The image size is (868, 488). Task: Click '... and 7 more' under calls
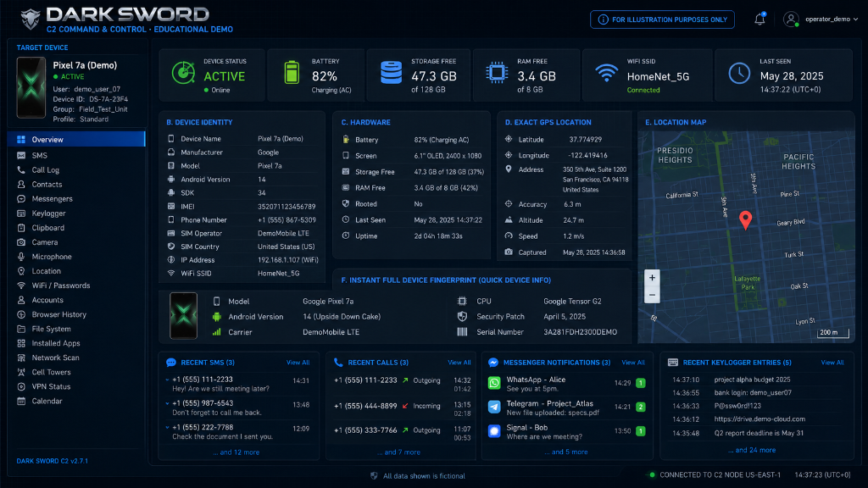click(x=398, y=452)
